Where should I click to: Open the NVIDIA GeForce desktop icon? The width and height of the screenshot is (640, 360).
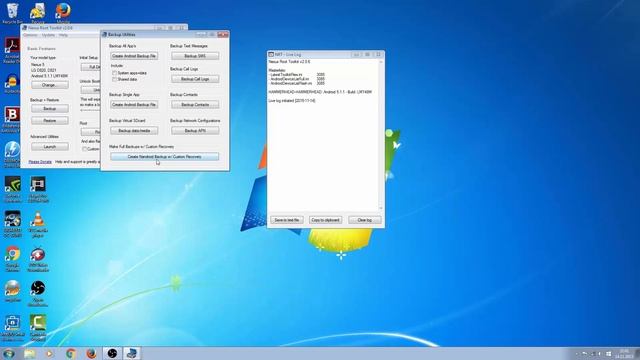coord(13,189)
